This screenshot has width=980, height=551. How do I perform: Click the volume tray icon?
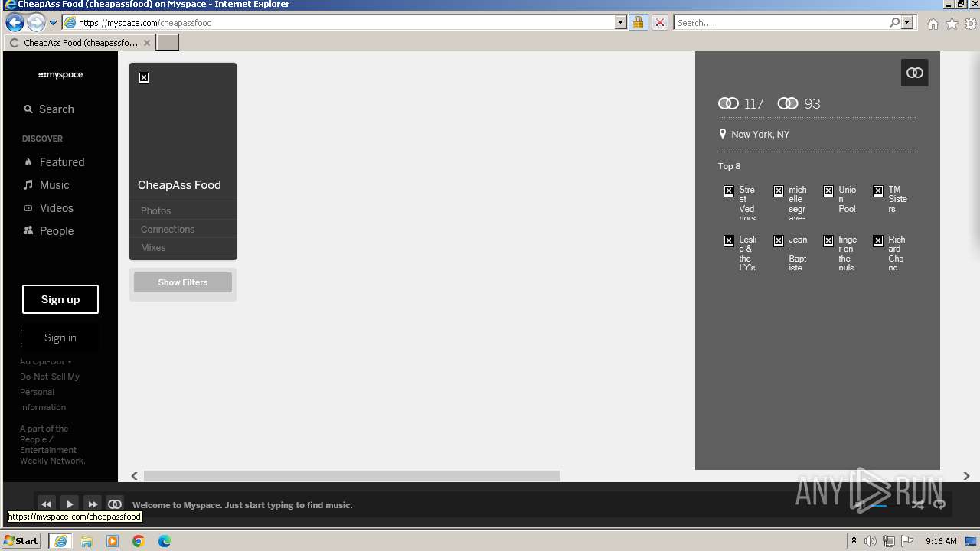871,541
